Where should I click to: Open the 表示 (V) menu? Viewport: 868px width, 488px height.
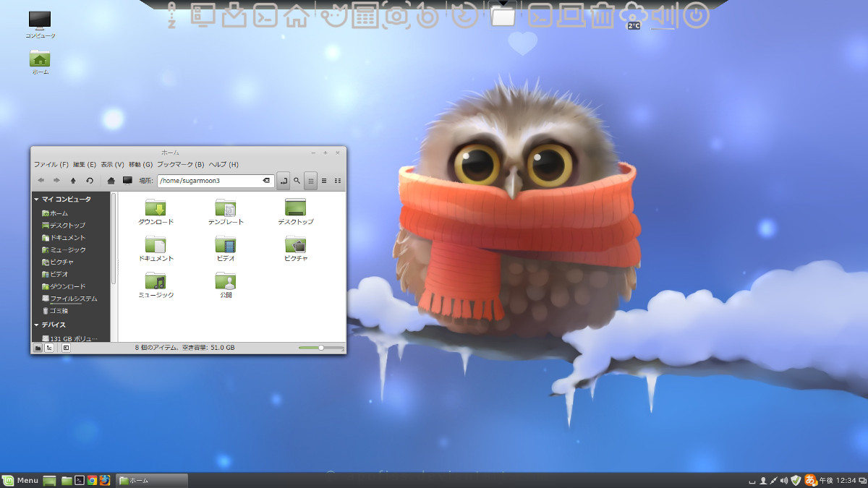112,165
